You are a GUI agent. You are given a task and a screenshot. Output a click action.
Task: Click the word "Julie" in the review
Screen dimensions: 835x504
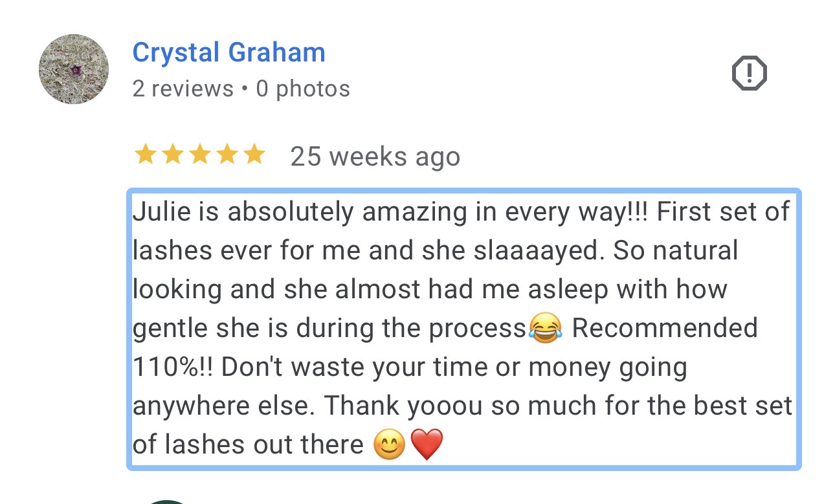click(156, 212)
